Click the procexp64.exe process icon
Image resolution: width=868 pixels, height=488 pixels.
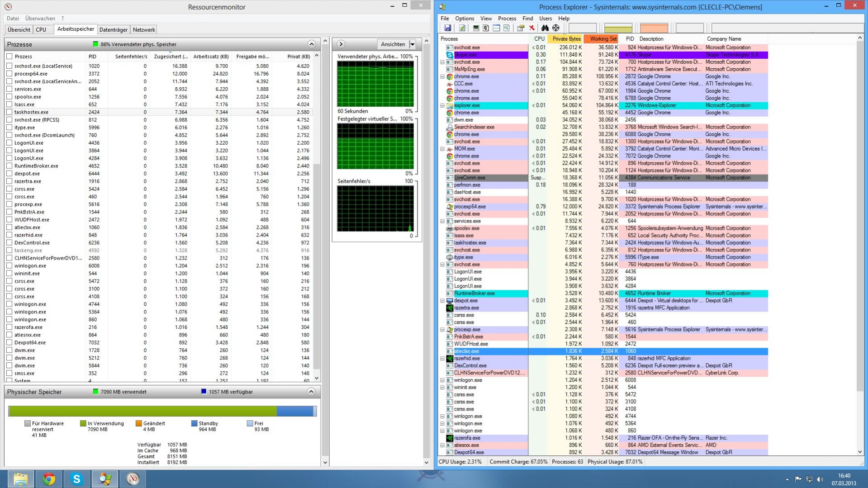pos(450,207)
